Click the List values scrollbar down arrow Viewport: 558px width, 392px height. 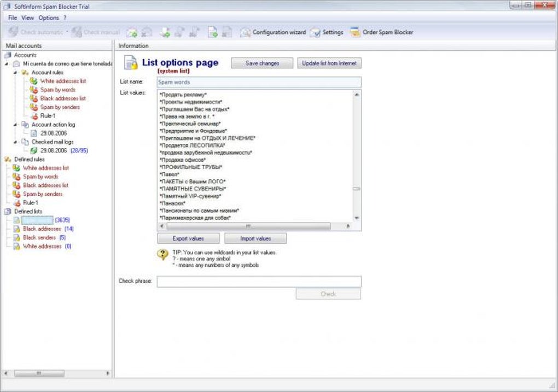[x=357, y=218]
